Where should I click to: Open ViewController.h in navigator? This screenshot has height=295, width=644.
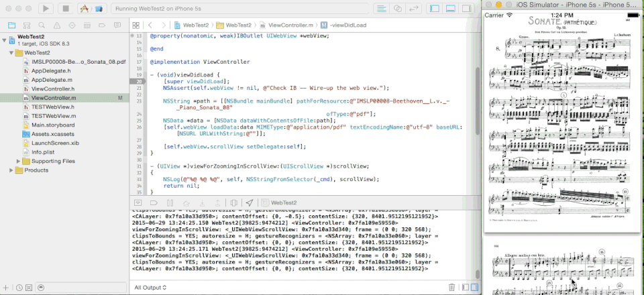coord(48,89)
